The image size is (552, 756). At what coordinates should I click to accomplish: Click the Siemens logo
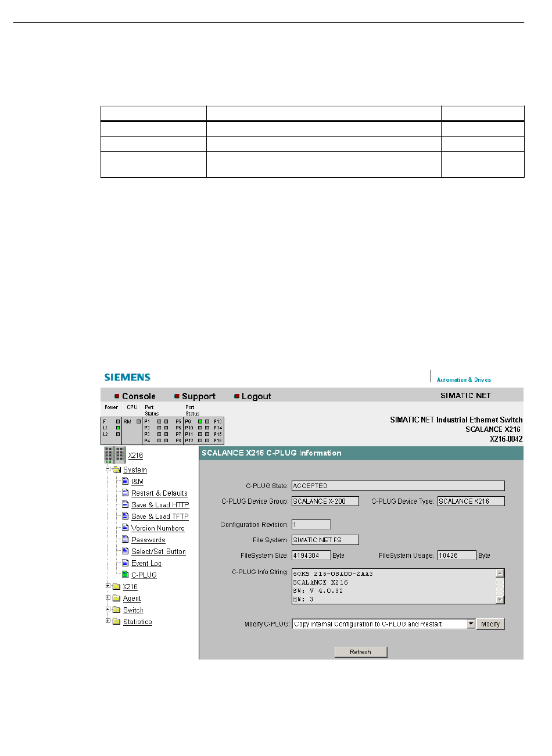point(127,377)
